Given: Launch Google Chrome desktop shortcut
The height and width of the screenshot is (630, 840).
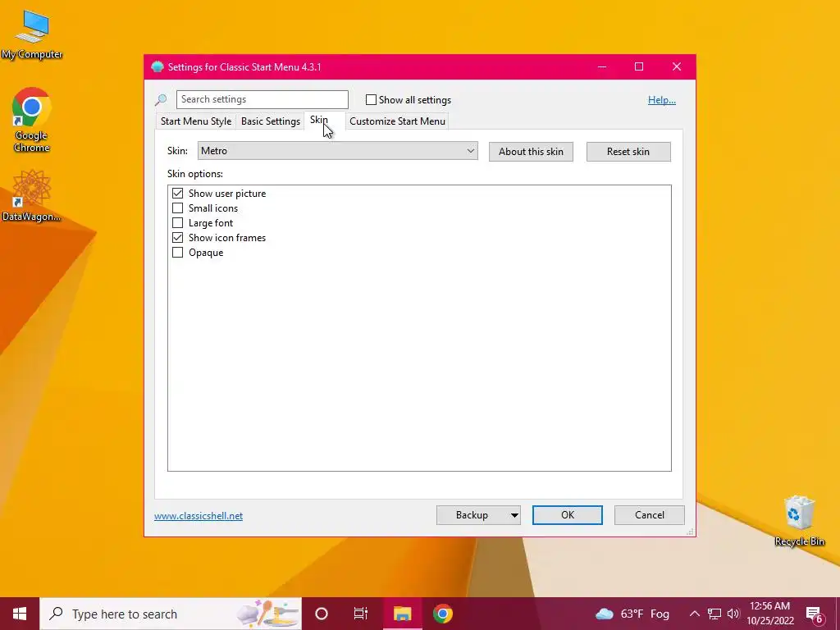Looking at the screenshot, I should tap(31, 120).
